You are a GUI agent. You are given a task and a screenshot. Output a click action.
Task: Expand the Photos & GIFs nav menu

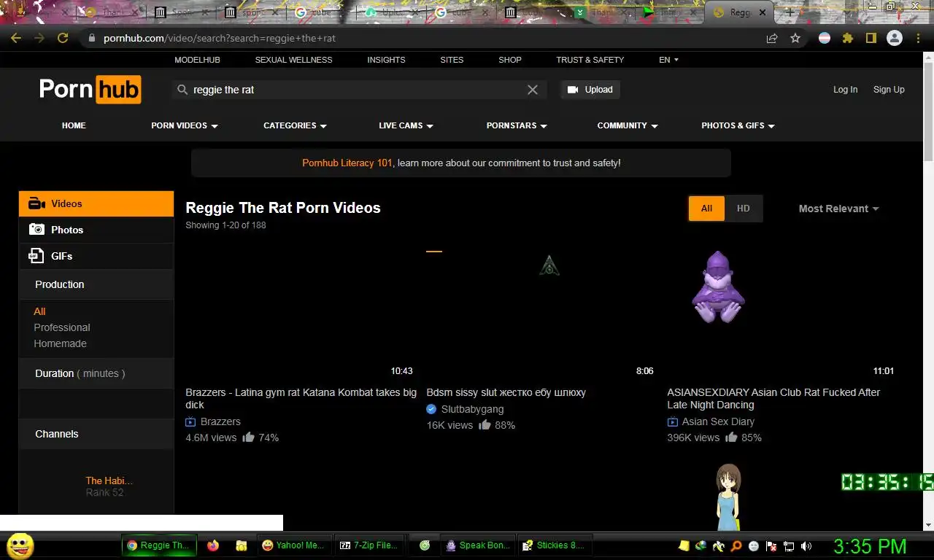pyautogui.click(x=738, y=125)
